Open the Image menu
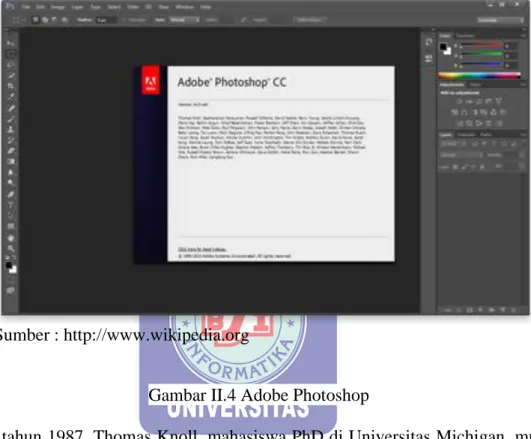Viewport: 531px width, 439px height. coord(58,7)
